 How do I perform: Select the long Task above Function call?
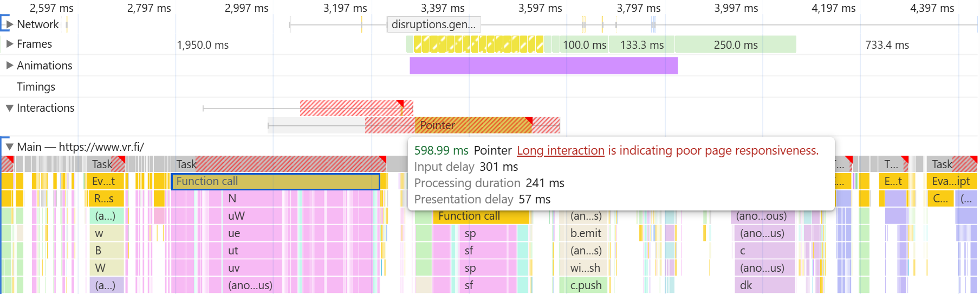pyautogui.click(x=278, y=164)
